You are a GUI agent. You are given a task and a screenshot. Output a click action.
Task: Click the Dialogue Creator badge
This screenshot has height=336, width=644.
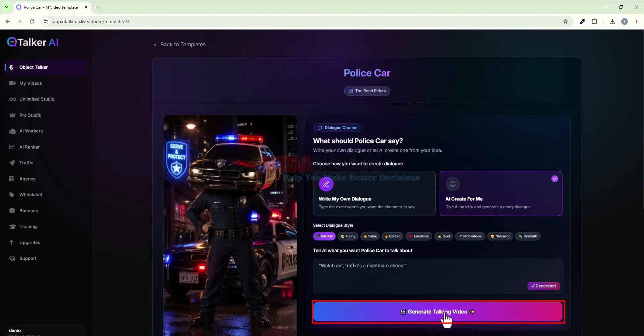(337, 128)
